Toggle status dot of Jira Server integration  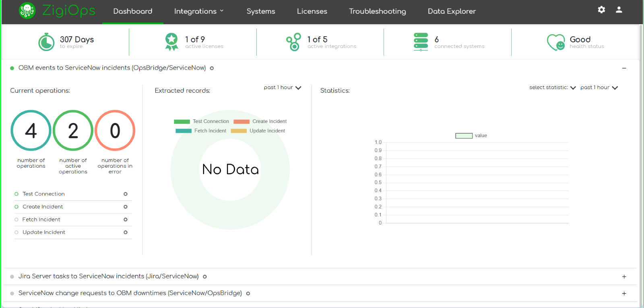coord(12,277)
